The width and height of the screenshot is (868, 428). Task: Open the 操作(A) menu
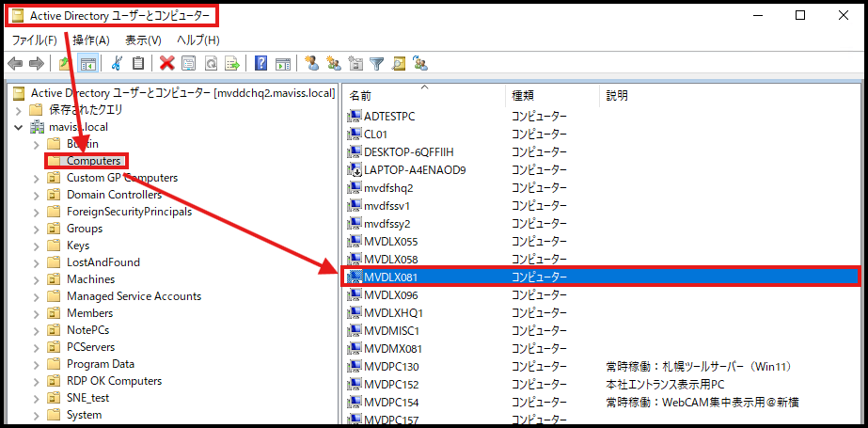pos(91,40)
